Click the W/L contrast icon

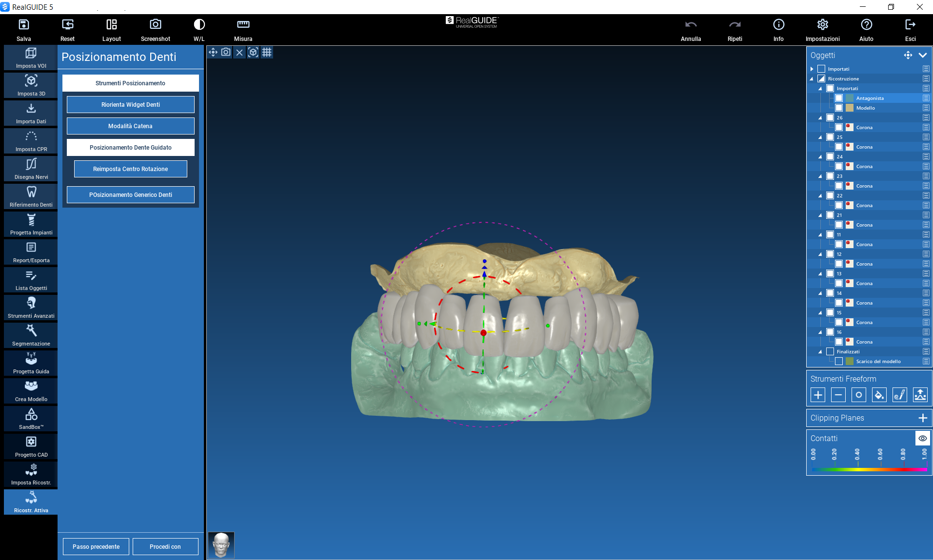click(x=199, y=30)
